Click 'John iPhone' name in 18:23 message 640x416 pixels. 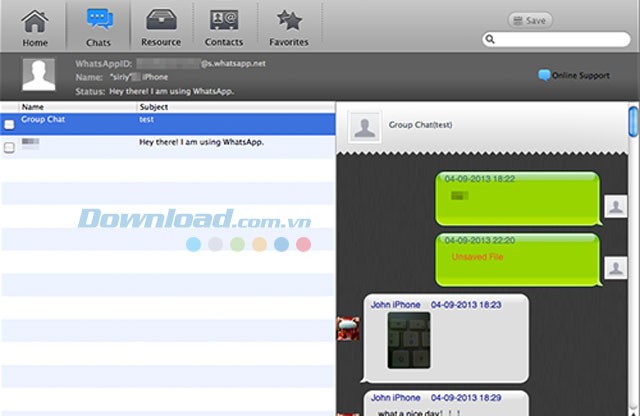396,305
